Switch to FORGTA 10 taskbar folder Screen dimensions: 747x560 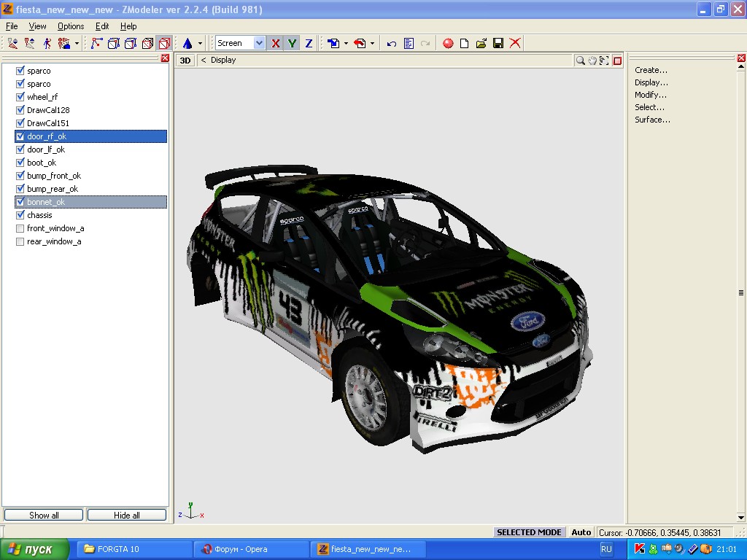[134, 550]
